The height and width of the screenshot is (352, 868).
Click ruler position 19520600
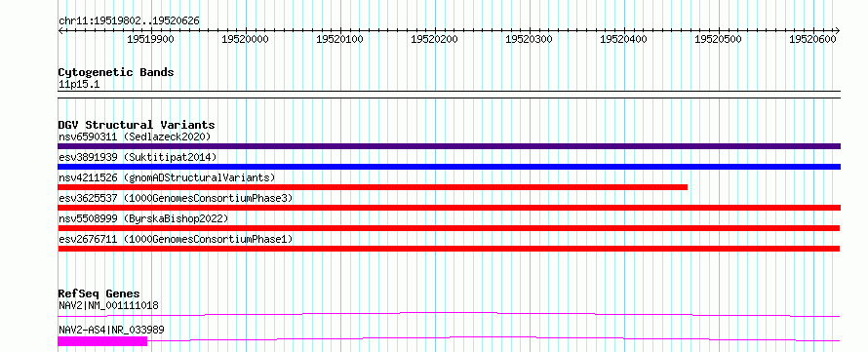click(x=812, y=39)
